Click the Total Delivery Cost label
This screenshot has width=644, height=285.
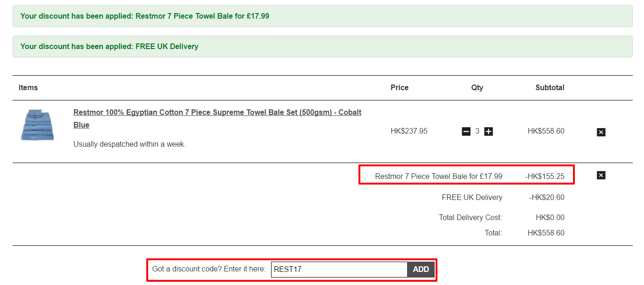(470, 218)
